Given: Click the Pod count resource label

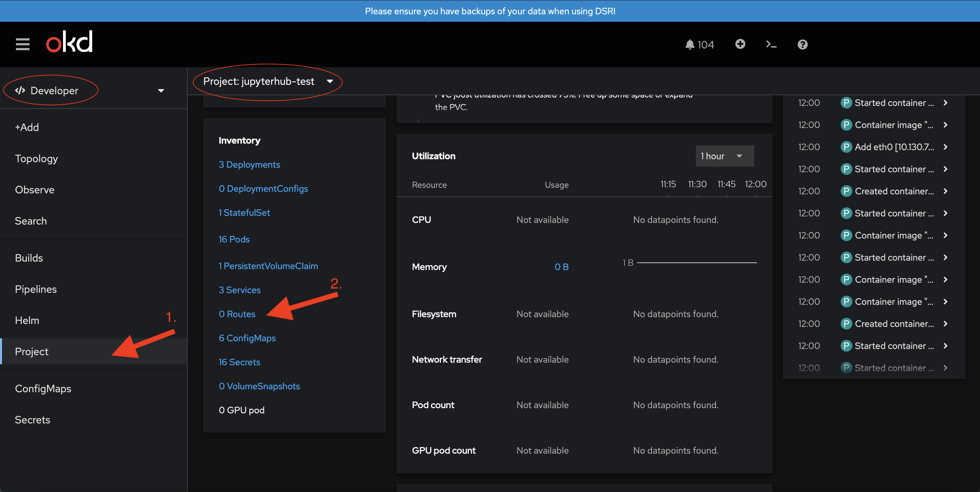Looking at the screenshot, I should pyautogui.click(x=433, y=405).
